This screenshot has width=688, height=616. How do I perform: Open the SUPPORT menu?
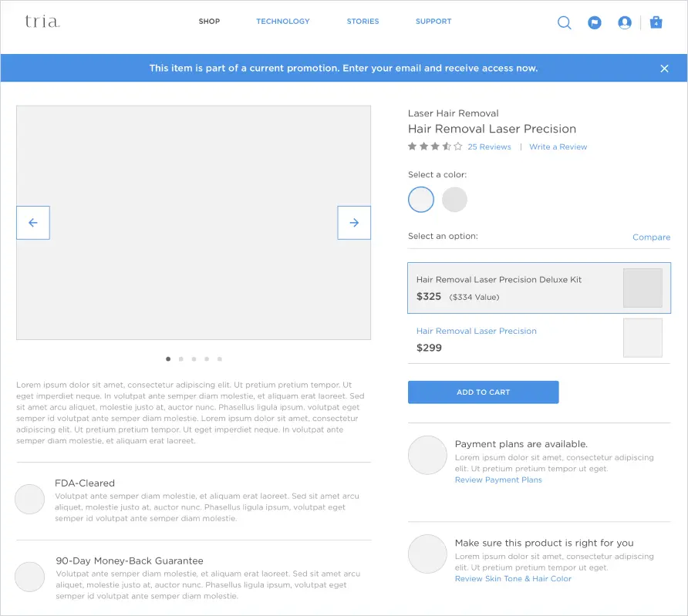[x=433, y=22]
